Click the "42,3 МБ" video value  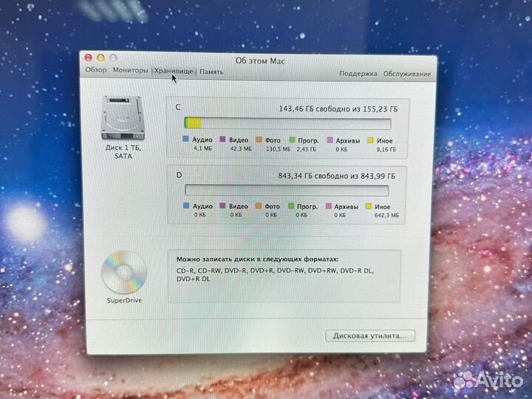[241, 149]
